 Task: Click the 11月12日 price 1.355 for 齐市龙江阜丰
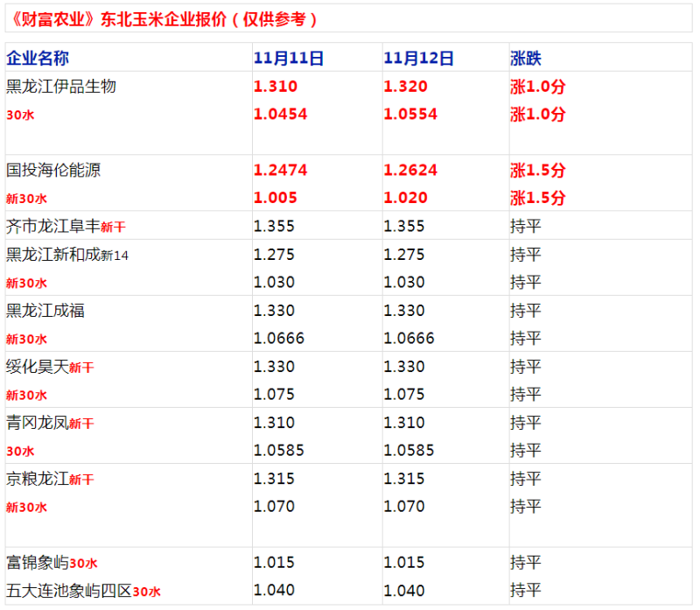pos(404,227)
